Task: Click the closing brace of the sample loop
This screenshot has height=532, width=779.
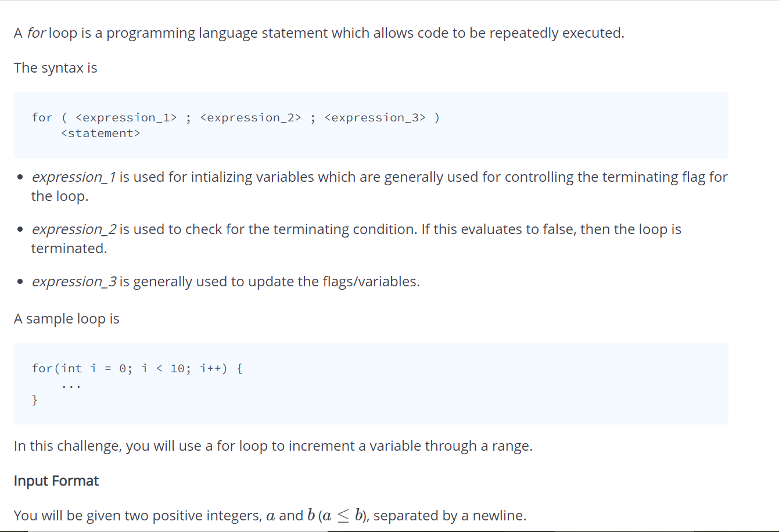Action: coord(35,400)
